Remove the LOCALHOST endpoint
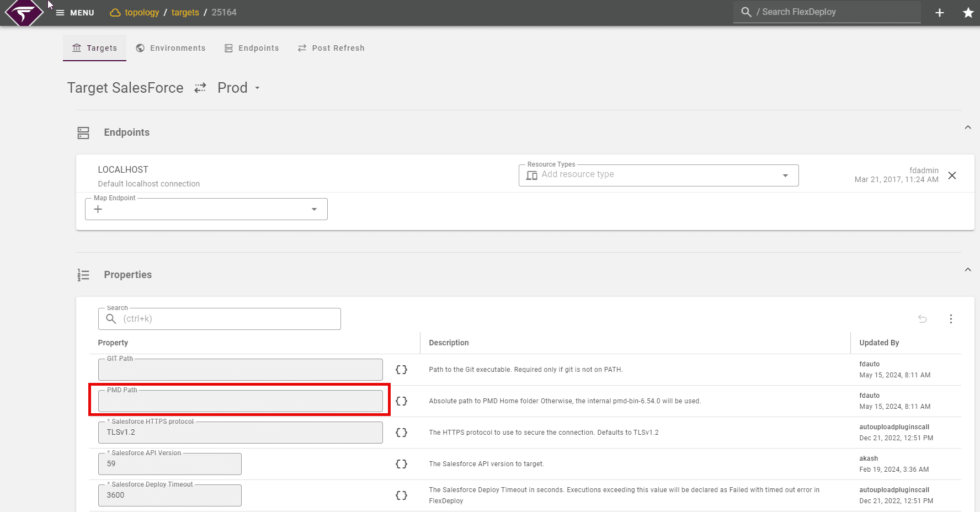The width and height of the screenshot is (980, 512). [952, 175]
